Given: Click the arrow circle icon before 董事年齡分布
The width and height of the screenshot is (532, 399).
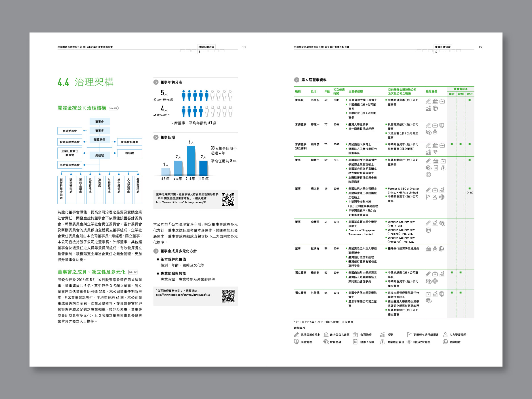Looking at the screenshot, I should pos(156,82).
